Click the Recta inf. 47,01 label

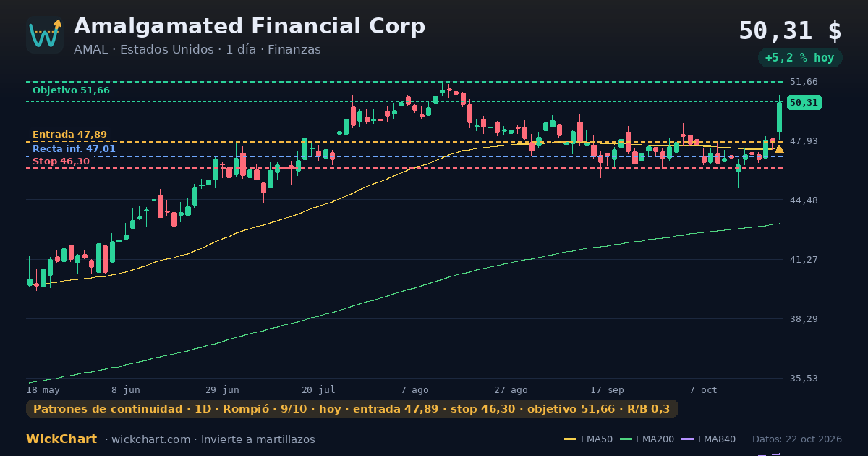tap(74, 149)
